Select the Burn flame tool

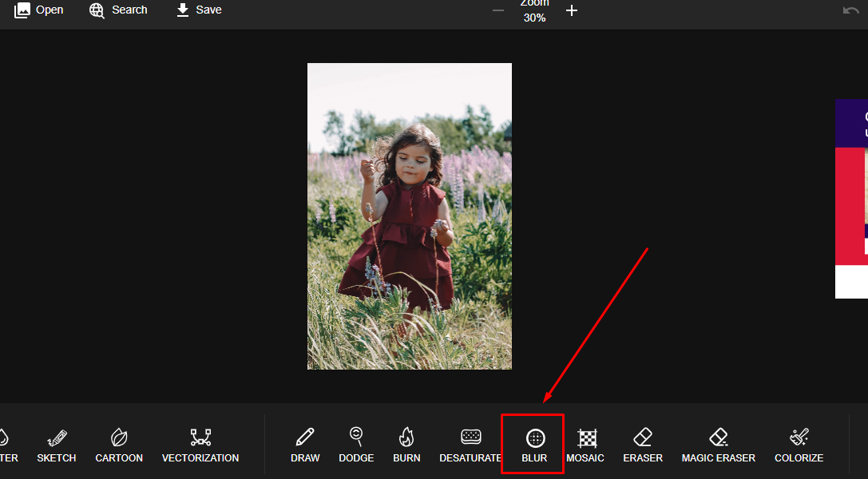coord(407,445)
